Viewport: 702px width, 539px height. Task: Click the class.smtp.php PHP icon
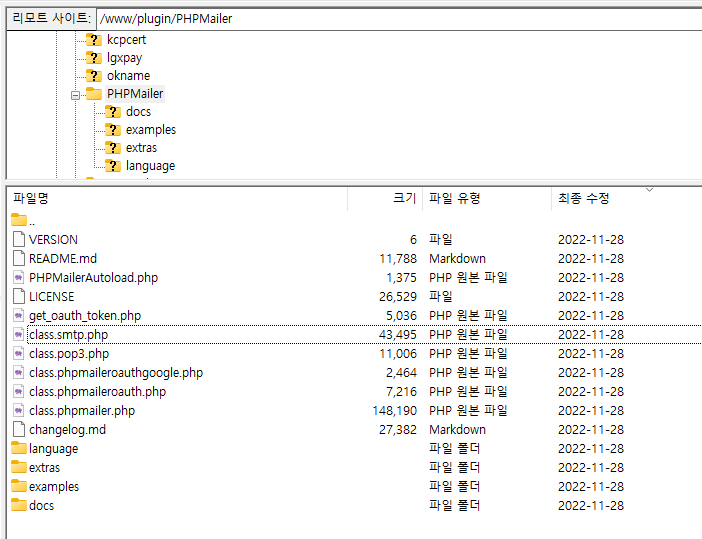coord(19,334)
